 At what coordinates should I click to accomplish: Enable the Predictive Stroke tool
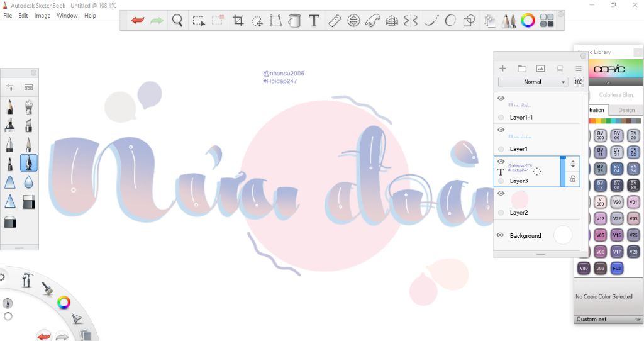[450, 20]
